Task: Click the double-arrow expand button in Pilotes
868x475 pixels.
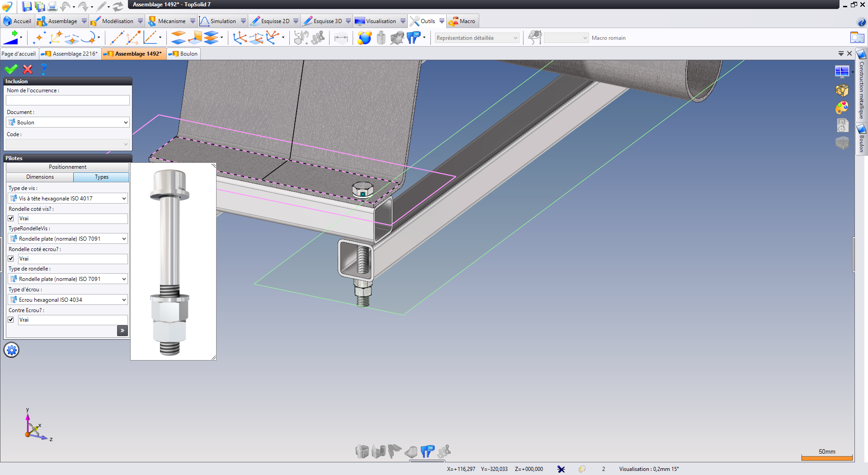Action: click(x=123, y=331)
